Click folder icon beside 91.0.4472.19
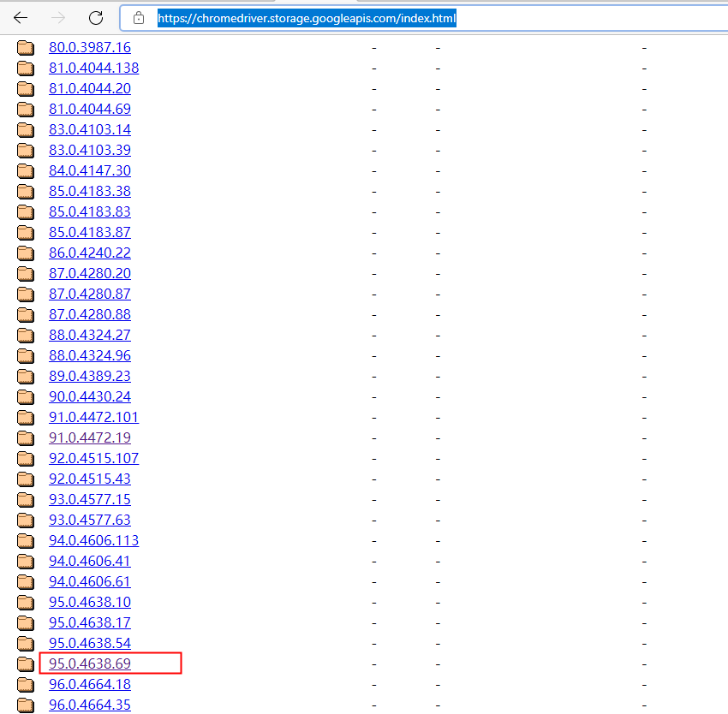 tap(26, 437)
